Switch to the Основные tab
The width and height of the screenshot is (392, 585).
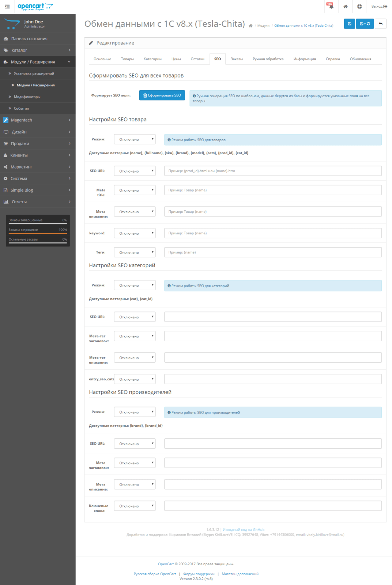[x=102, y=59]
